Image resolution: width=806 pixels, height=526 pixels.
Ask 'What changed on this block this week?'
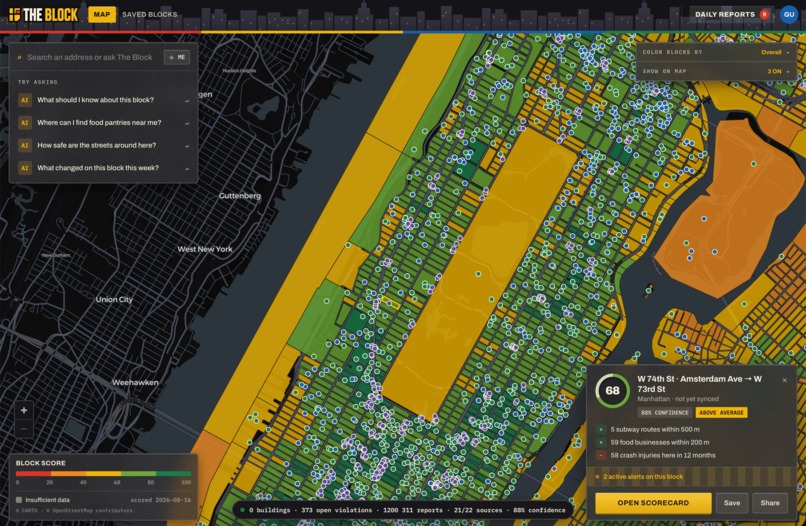[103, 168]
